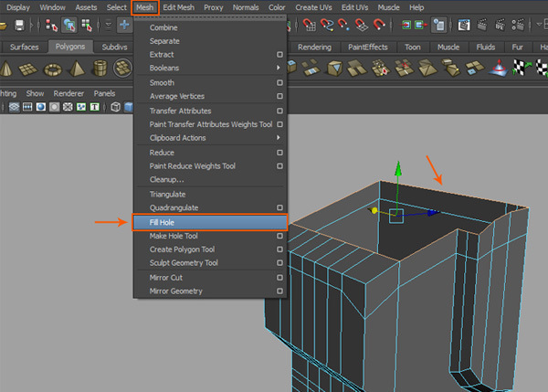The height and width of the screenshot is (392, 548).
Task: Toggle snap to view planes magnet
Action: 361,25
